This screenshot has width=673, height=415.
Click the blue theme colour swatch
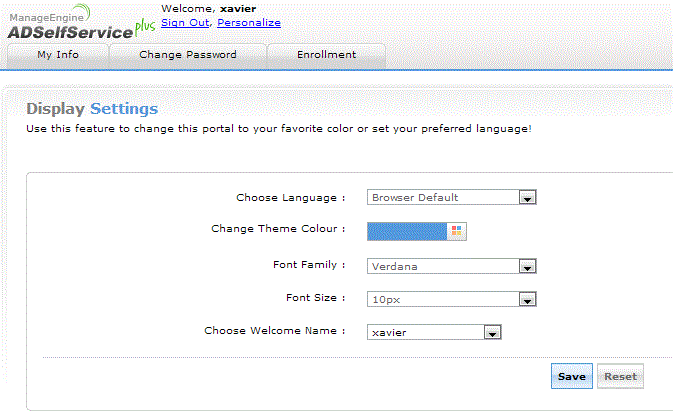click(x=407, y=231)
